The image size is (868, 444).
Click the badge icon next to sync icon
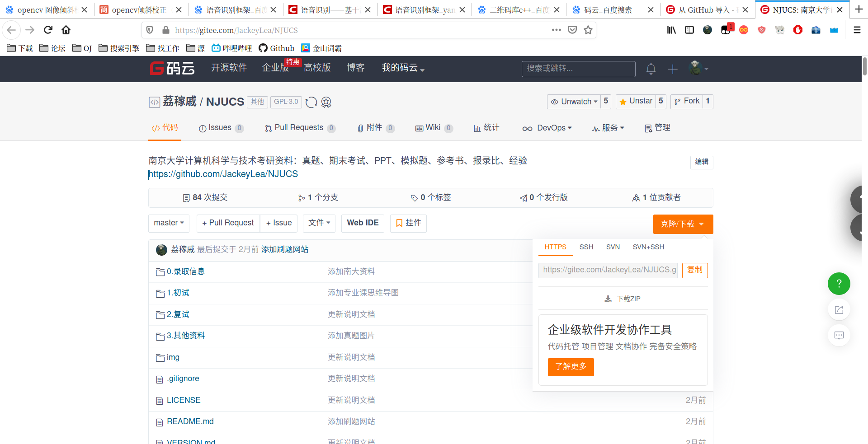pyautogui.click(x=326, y=103)
